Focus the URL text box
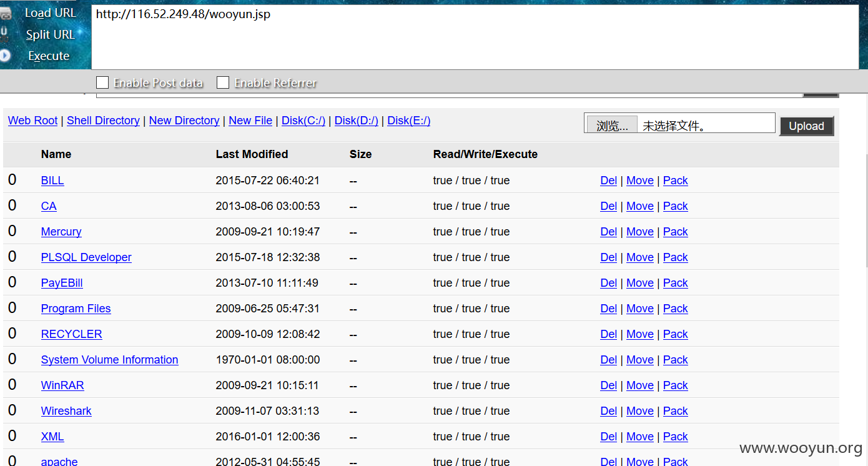Image resolution: width=868 pixels, height=466 pixels. tap(475, 37)
